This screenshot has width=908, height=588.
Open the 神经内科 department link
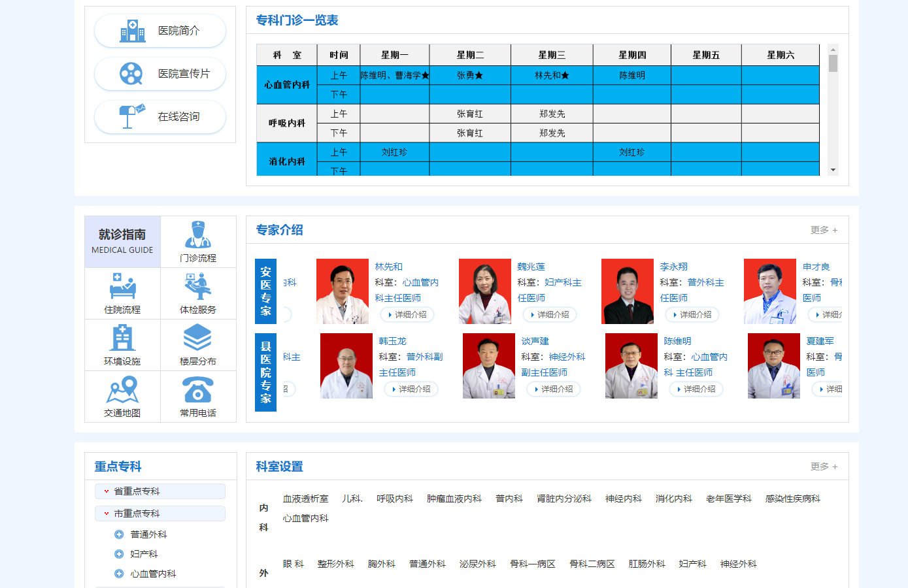point(624,498)
